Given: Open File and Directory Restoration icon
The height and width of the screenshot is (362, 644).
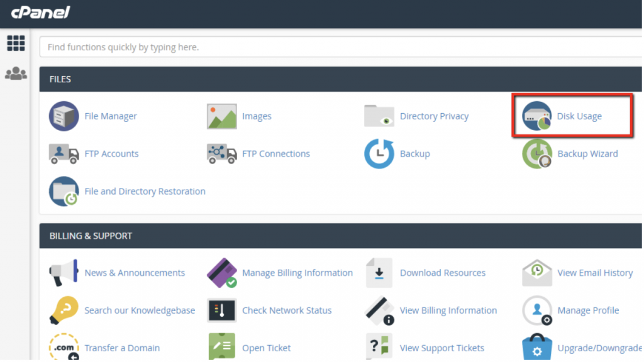Looking at the screenshot, I should click(64, 191).
